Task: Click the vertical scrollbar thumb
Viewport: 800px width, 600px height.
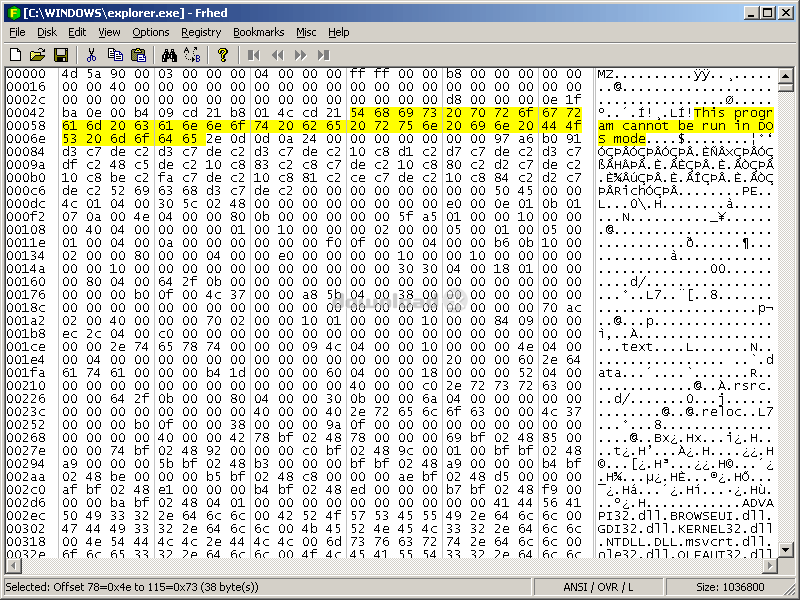Action: [x=786, y=87]
